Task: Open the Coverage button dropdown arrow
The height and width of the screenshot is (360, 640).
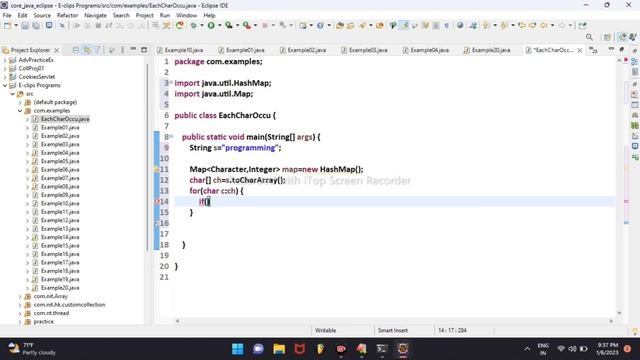Action: pos(237,25)
